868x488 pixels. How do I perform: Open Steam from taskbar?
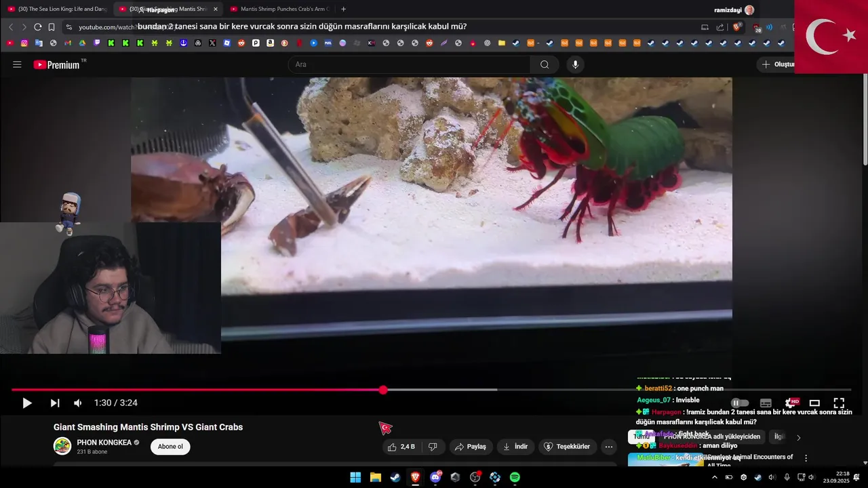click(x=395, y=477)
